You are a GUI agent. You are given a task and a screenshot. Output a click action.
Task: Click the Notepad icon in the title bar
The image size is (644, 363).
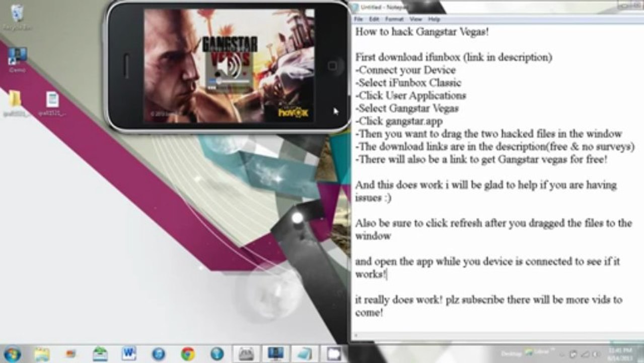[354, 7]
